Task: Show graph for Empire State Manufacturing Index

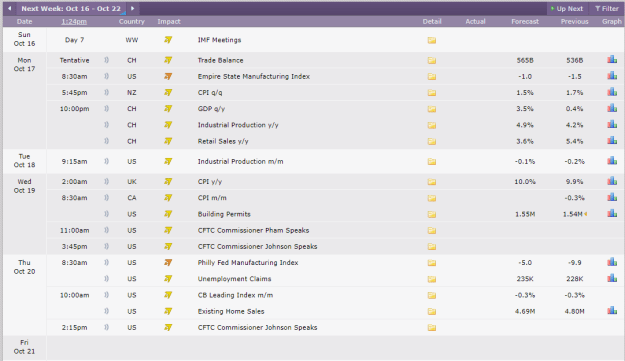Action: (x=612, y=76)
